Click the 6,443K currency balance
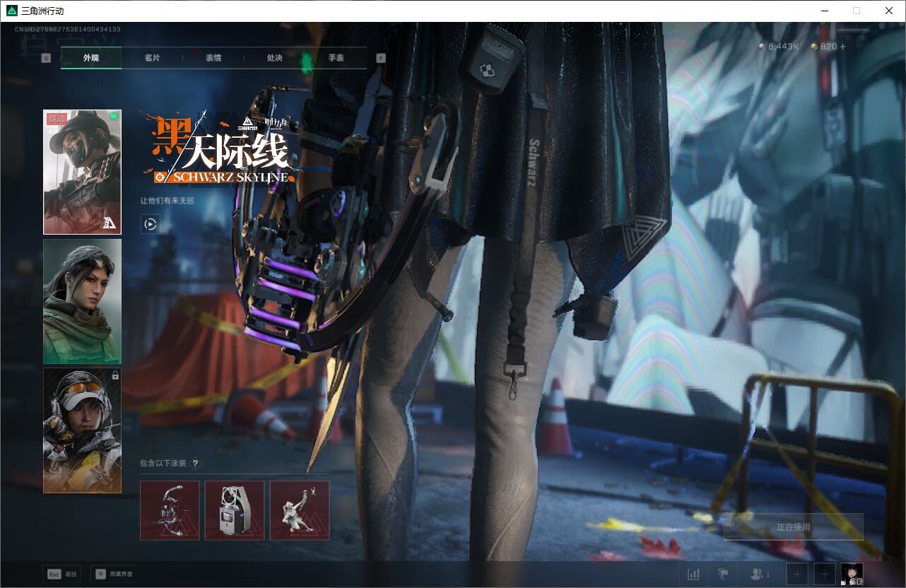Screen dimensions: 906x588 (778, 47)
